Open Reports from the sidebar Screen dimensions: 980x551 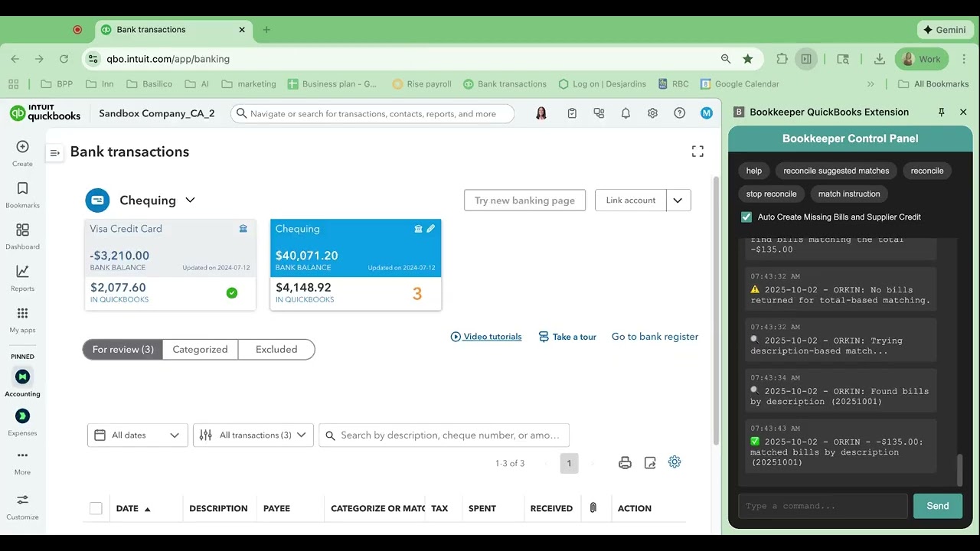pos(22,278)
